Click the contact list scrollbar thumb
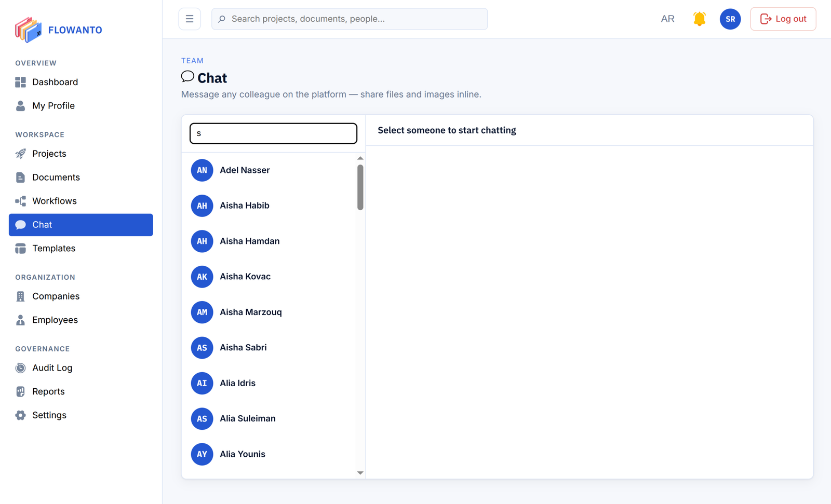 pyautogui.click(x=360, y=187)
